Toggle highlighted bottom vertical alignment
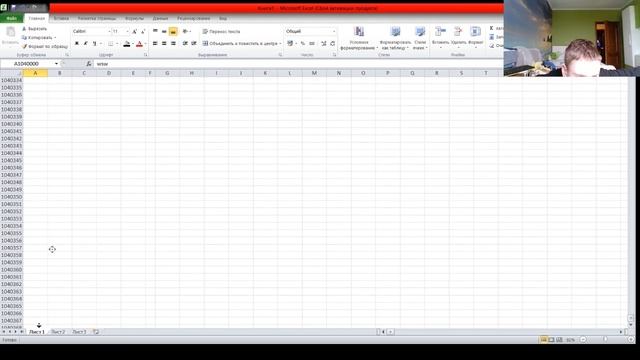 pyautogui.click(x=173, y=31)
